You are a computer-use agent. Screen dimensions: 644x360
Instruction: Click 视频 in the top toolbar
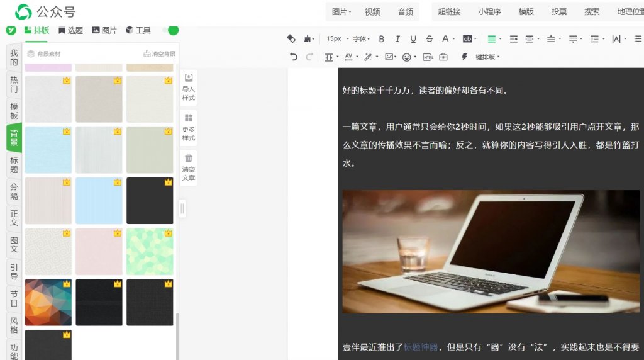372,12
